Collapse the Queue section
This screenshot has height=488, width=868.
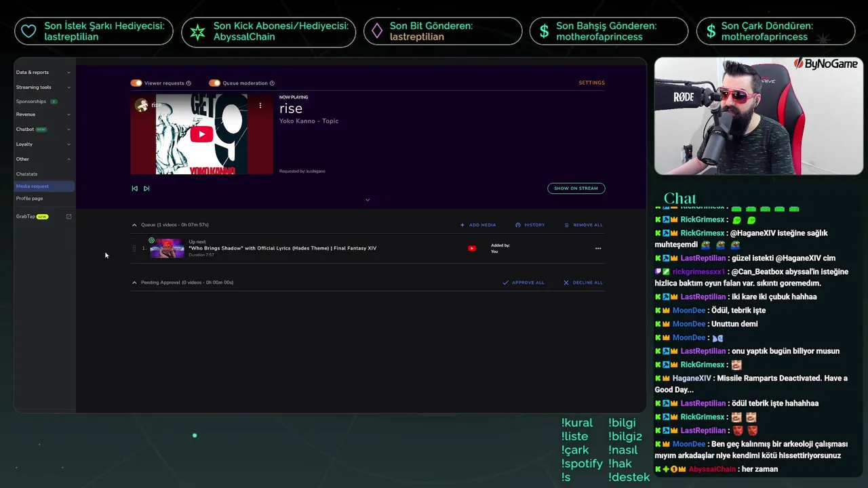134,225
